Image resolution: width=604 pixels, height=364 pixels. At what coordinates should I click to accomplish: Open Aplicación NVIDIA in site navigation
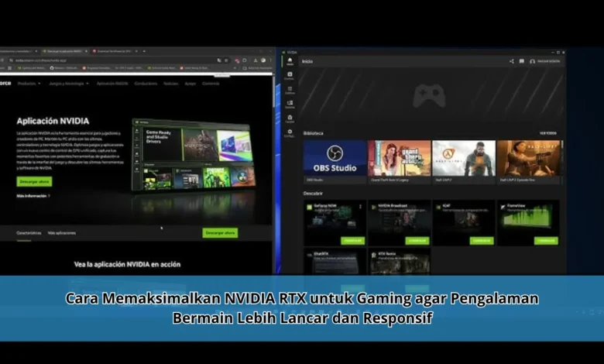click(112, 84)
